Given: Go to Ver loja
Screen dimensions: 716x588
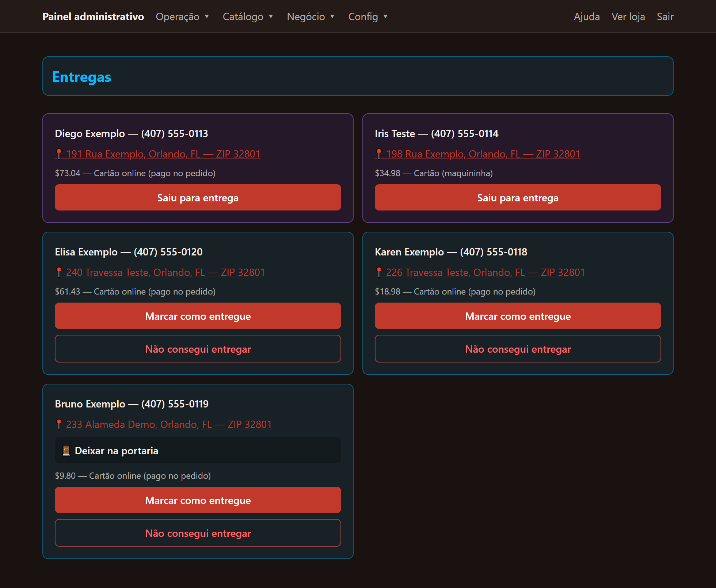Looking at the screenshot, I should (x=628, y=16).
